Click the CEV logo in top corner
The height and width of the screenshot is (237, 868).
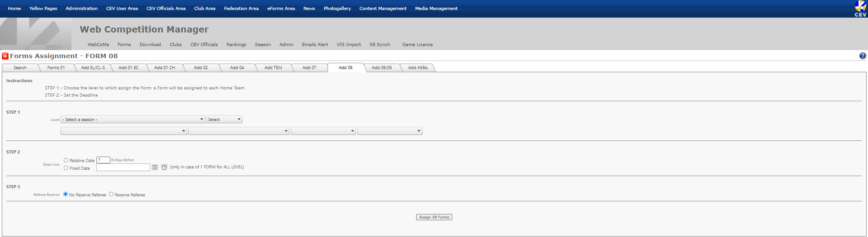[860, 9]
